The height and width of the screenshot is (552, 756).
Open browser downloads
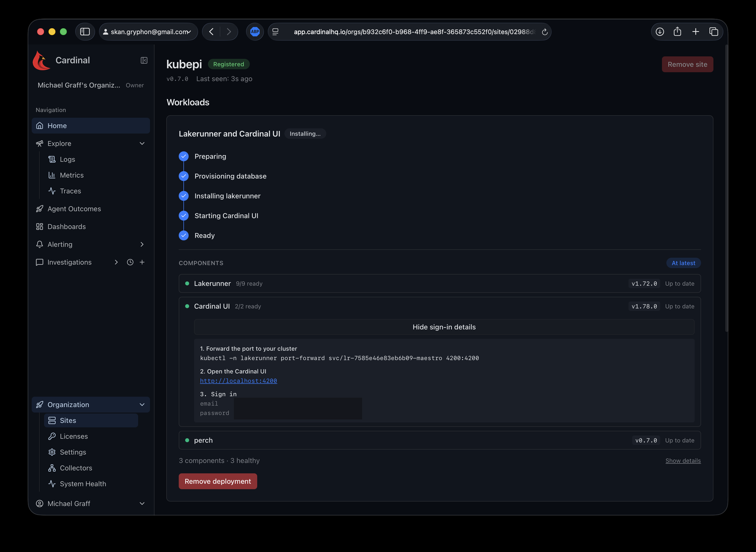tap(660, 32)
